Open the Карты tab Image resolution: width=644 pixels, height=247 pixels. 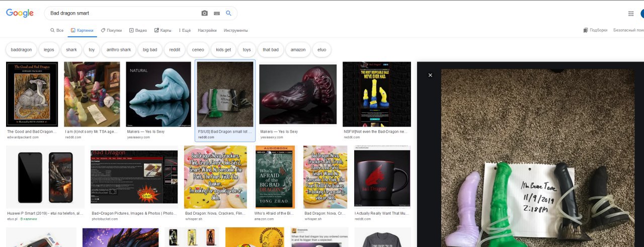pos(163,30)
